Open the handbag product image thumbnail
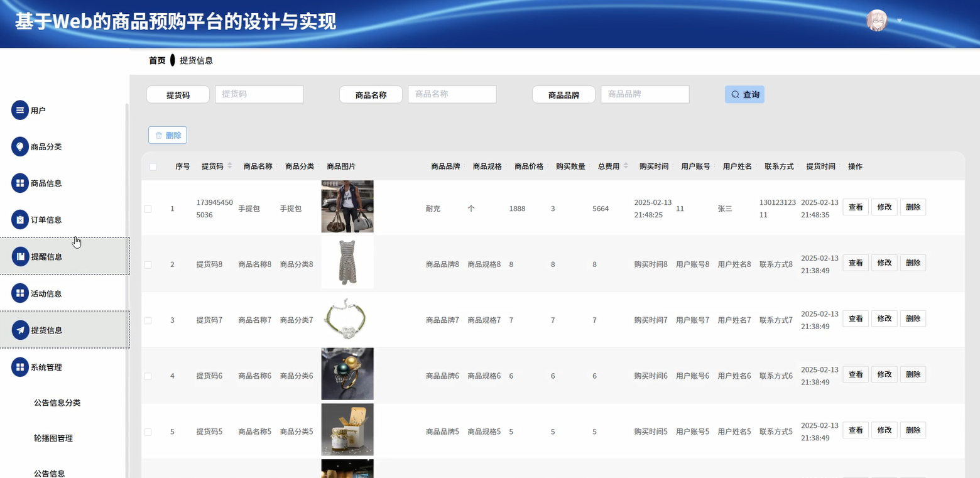980x478 pixels. click(347, 207)
